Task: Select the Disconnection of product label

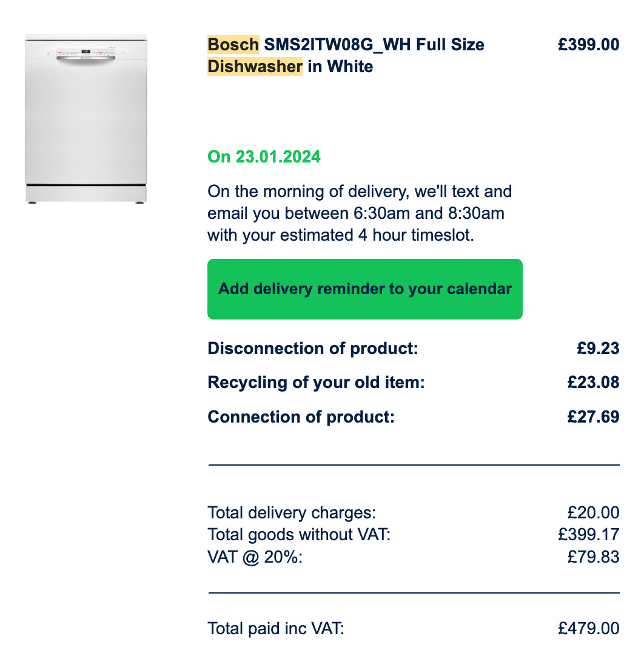Action: [313, 349]
